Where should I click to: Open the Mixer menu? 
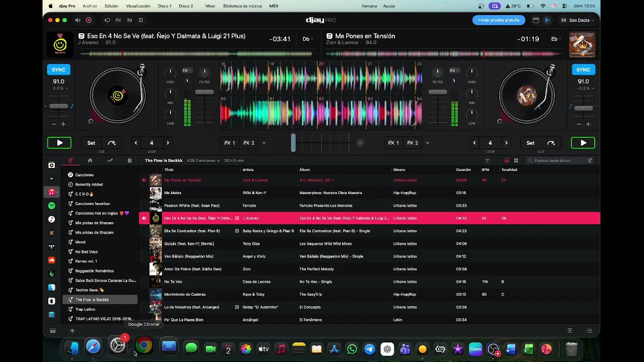tap(210, 6)
